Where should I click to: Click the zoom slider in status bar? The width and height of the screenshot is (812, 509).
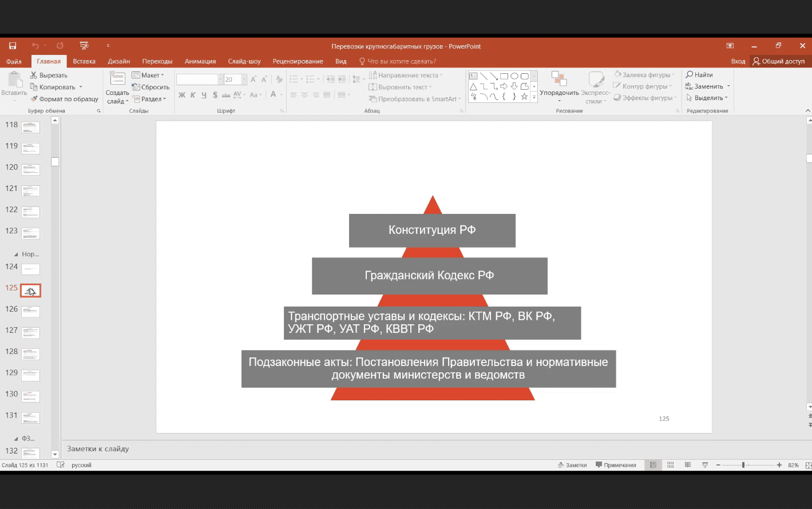coord(743,465)
